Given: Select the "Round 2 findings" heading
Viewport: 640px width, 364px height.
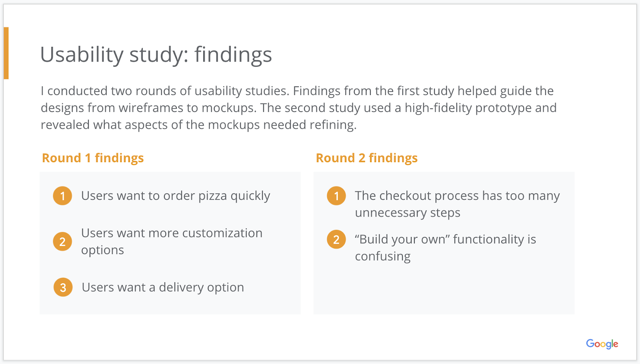Looking at the screenshot, I should (367, 158).
